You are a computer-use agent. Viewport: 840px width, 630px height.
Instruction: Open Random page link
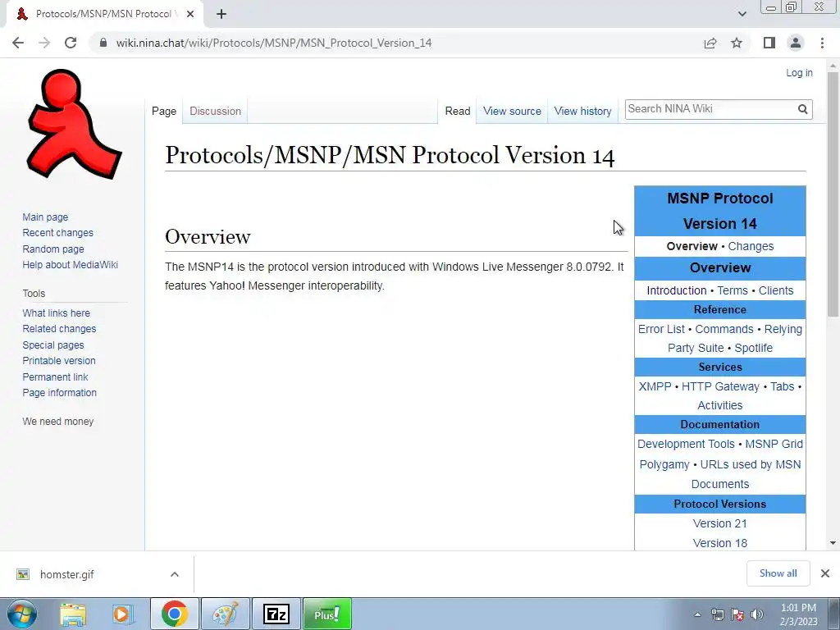(53, 249)
